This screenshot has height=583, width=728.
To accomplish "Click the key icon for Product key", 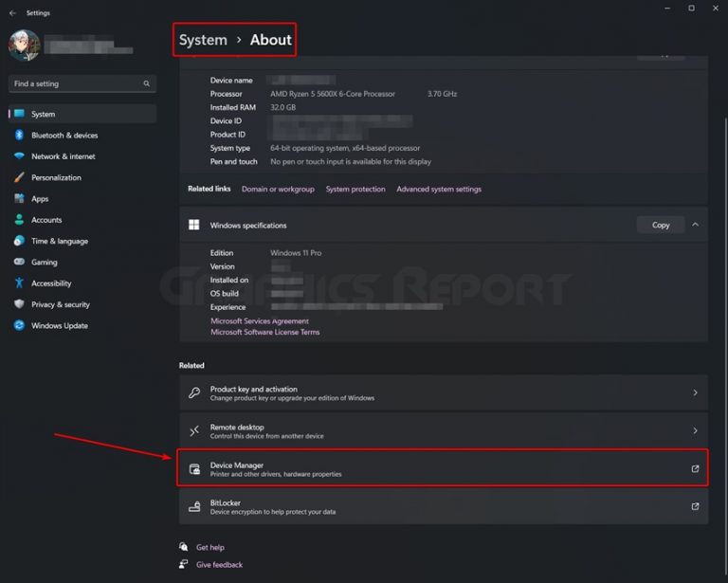I will pyautogui.click(x=194, y=392).
